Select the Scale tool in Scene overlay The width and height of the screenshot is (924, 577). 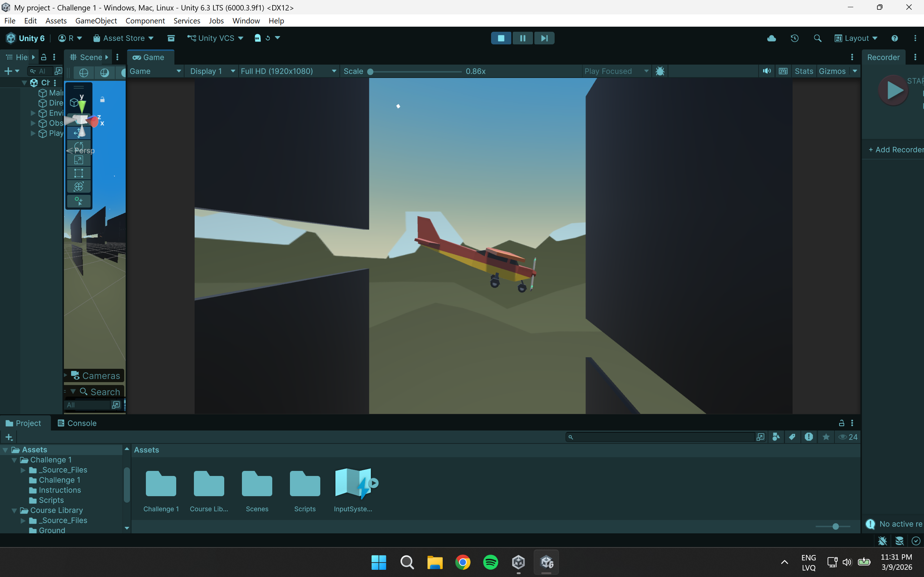tap(79, 160)
